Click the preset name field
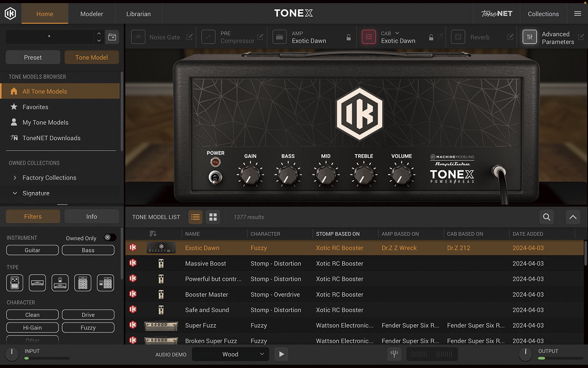Screen dimensions: 588x368 (x=49, y=37)
